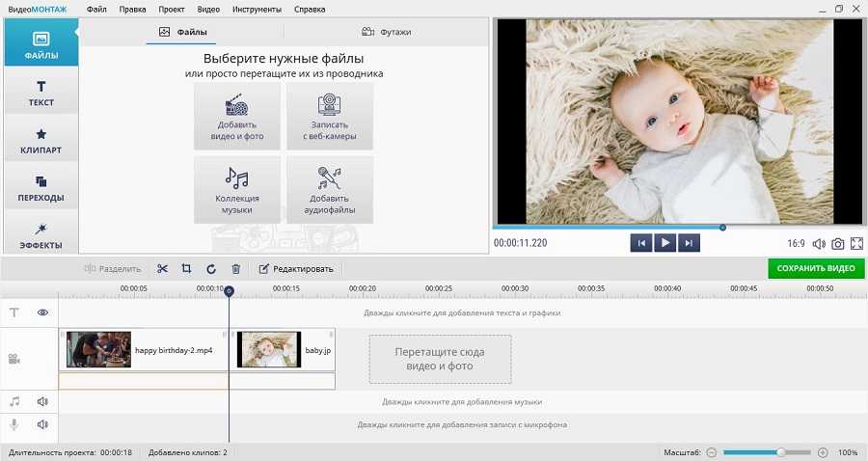Enter fullscreen preview mode
The width and height of the screenshot is (868, 461).
coord(856,244)
